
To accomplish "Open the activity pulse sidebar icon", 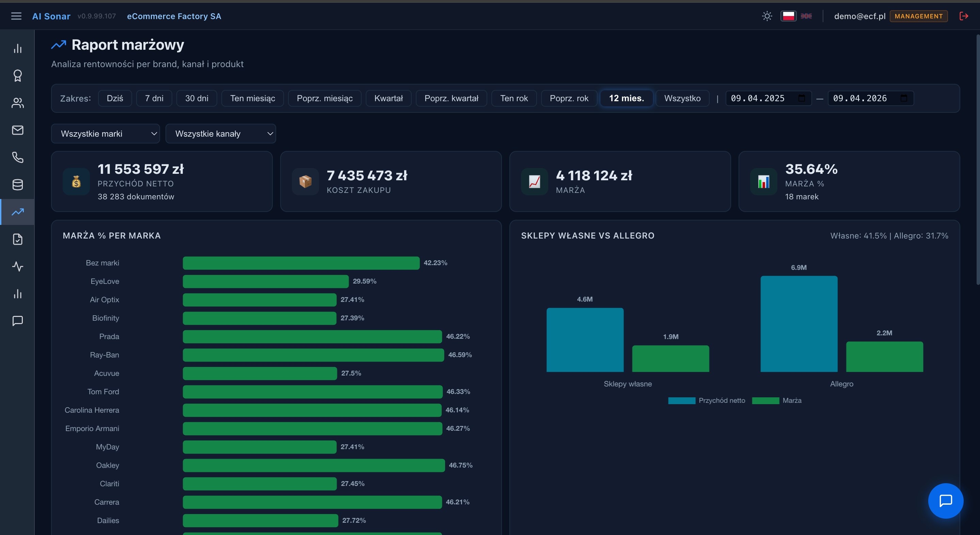I will 17,266.
